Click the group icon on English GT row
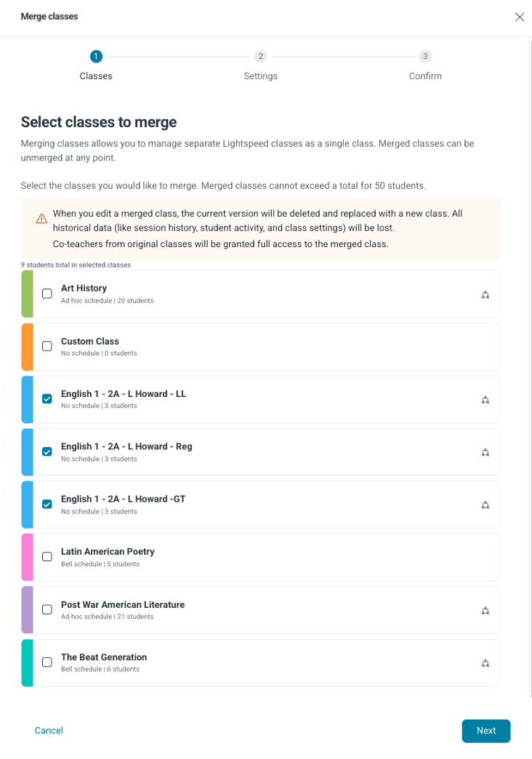The height and width of the screenshot is (759, 532). coord(485,505)
